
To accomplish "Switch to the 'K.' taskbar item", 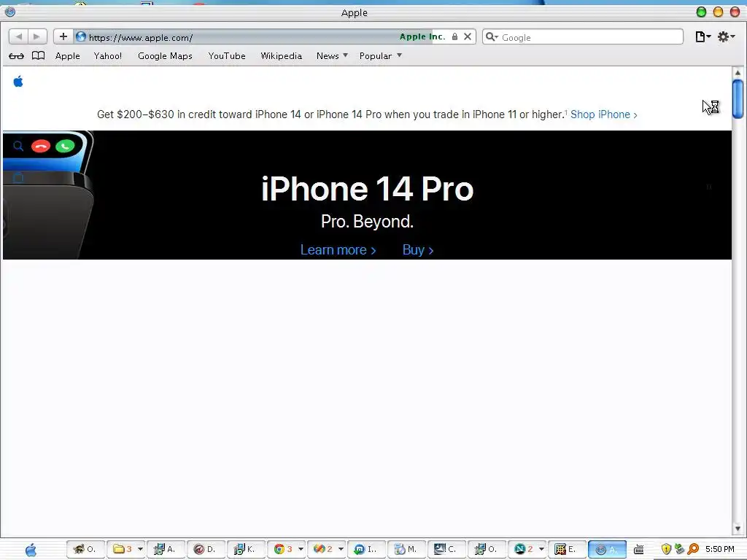I will click(245, 550).
